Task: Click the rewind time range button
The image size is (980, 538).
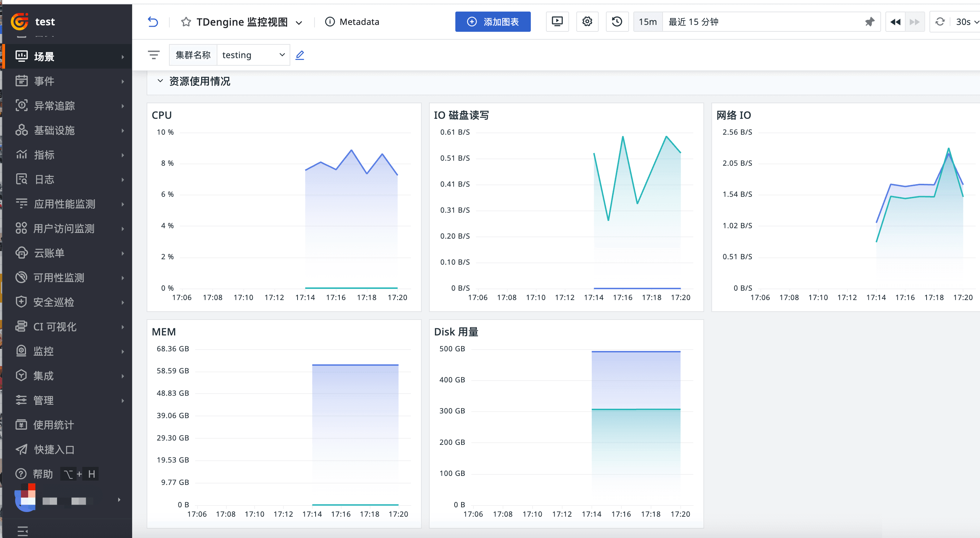Action: coord(895,22)
